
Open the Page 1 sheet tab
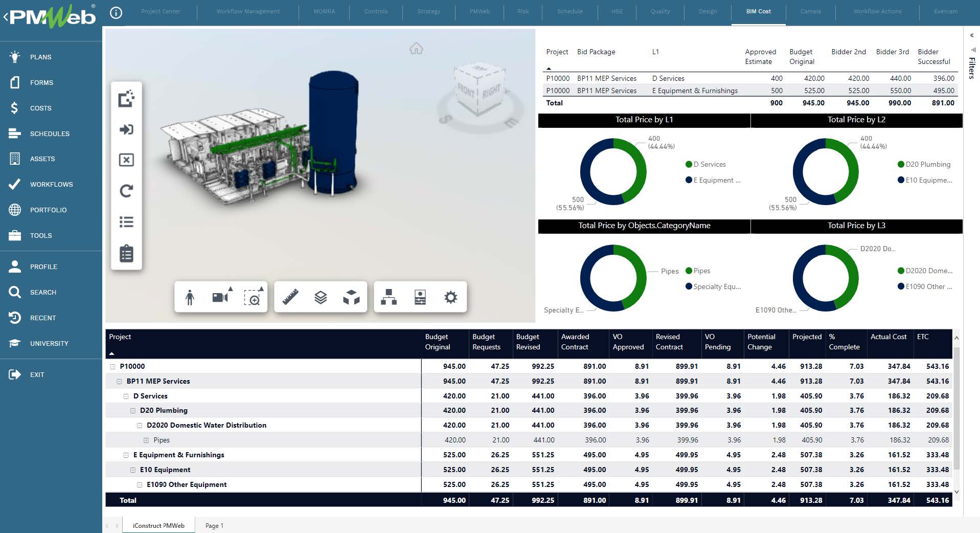click(214, 525)
